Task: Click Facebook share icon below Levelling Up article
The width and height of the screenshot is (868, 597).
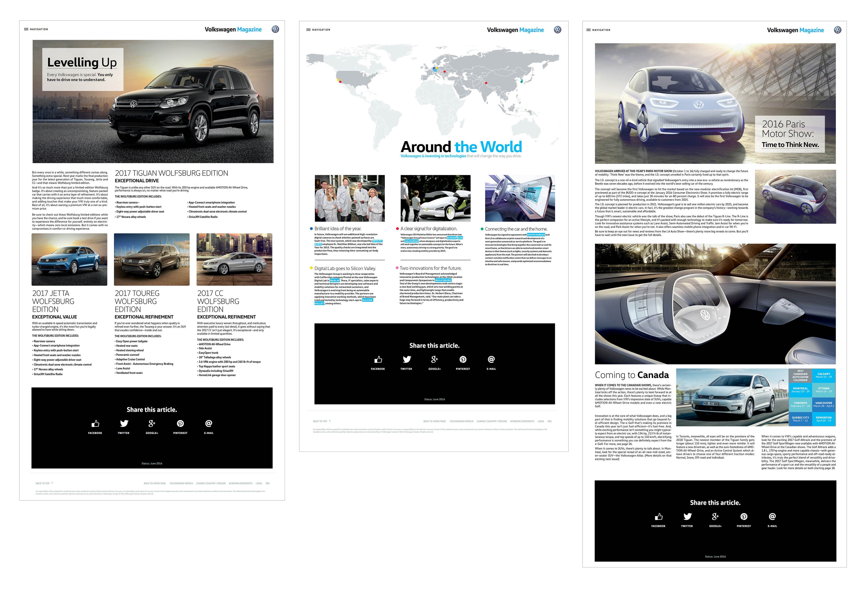Action: [95, 424]
